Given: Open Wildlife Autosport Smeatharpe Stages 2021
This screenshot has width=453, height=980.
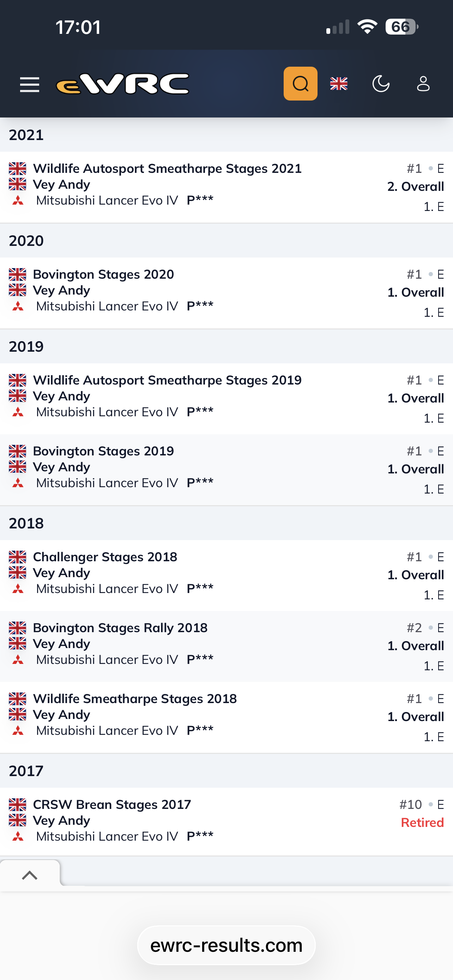Looking at the screenshot, I should point(167,169).
